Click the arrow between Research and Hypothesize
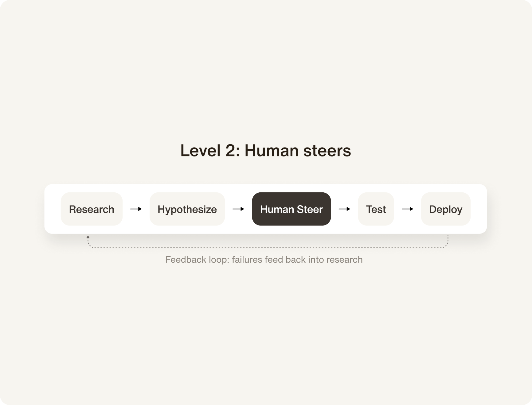The width and height of the screenshot is (532, 405). [x=136, y=209]
